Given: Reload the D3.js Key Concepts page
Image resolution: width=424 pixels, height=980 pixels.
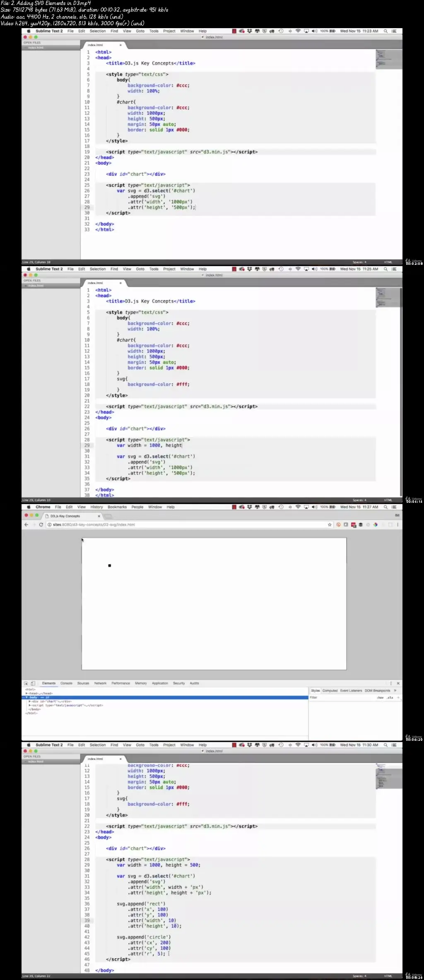Looking at the screenshot, I should (x=41, y=524).
